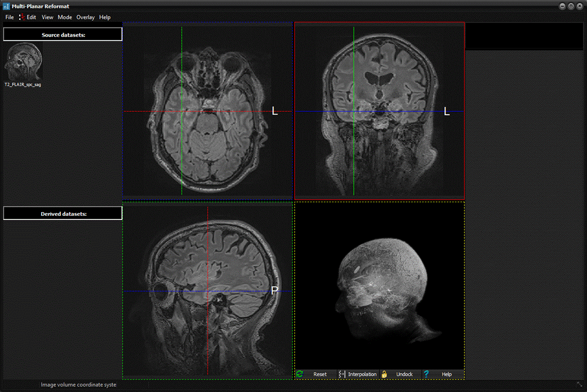The width and height of the screenshot is (587, 392).
Task: Click the Derived datasets header
Action: [63, 214]
